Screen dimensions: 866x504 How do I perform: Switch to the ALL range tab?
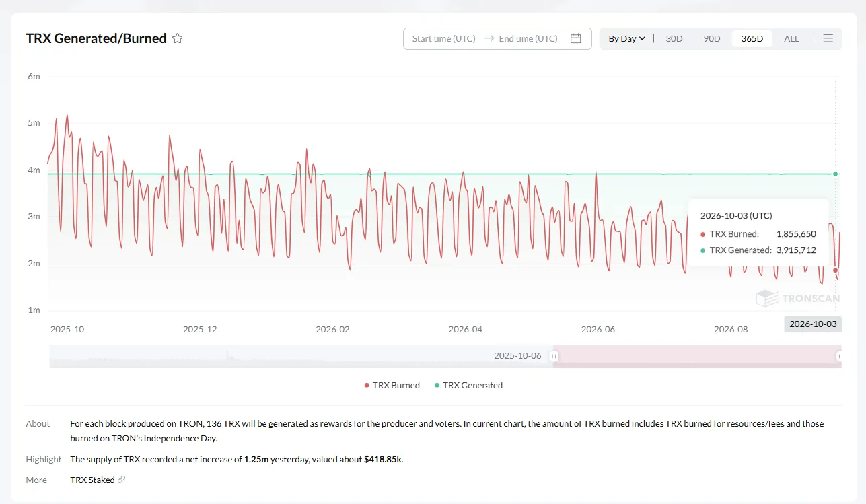[791, 38]
